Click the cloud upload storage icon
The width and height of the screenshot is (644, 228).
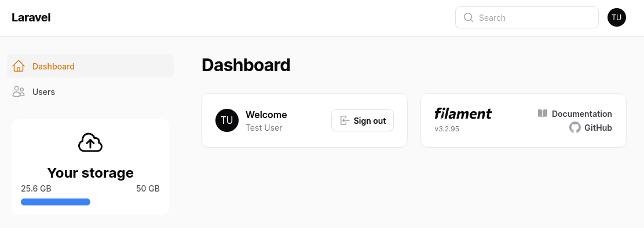coord(90,142)
